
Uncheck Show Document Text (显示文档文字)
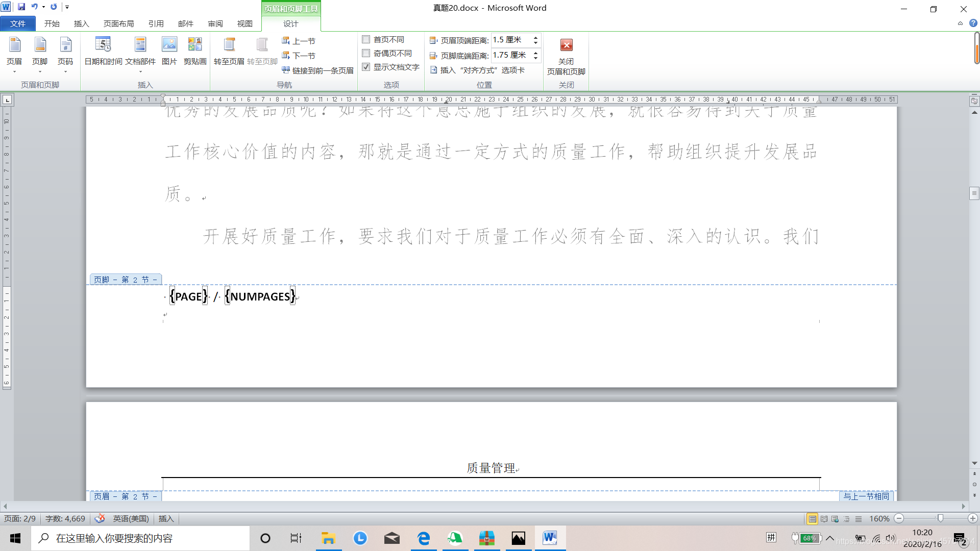(366, 67)
